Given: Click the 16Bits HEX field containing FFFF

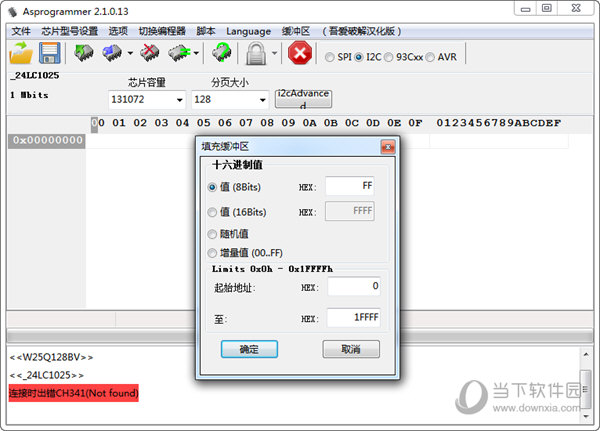Looking at the screenshot, I should (x=350, y=211).
